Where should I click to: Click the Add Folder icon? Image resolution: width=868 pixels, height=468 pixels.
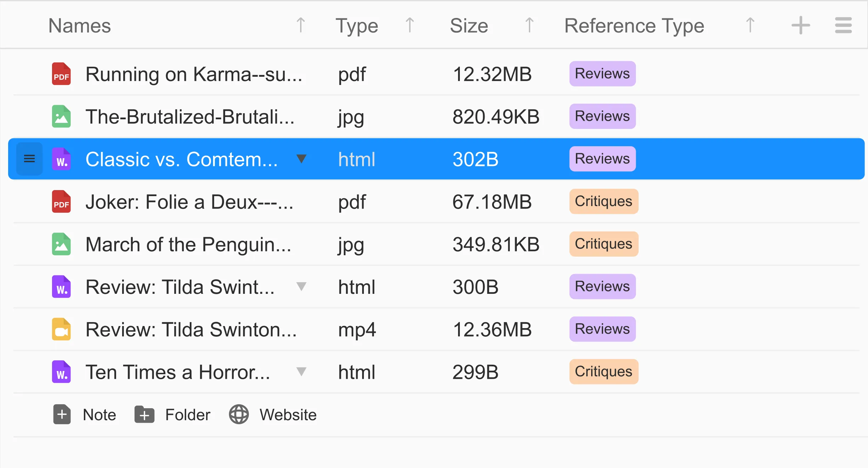click(x=144, y=414)
